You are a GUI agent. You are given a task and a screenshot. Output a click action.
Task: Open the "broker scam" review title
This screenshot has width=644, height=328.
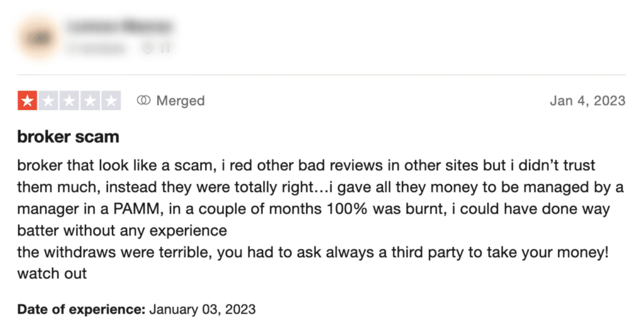(68, 136)
